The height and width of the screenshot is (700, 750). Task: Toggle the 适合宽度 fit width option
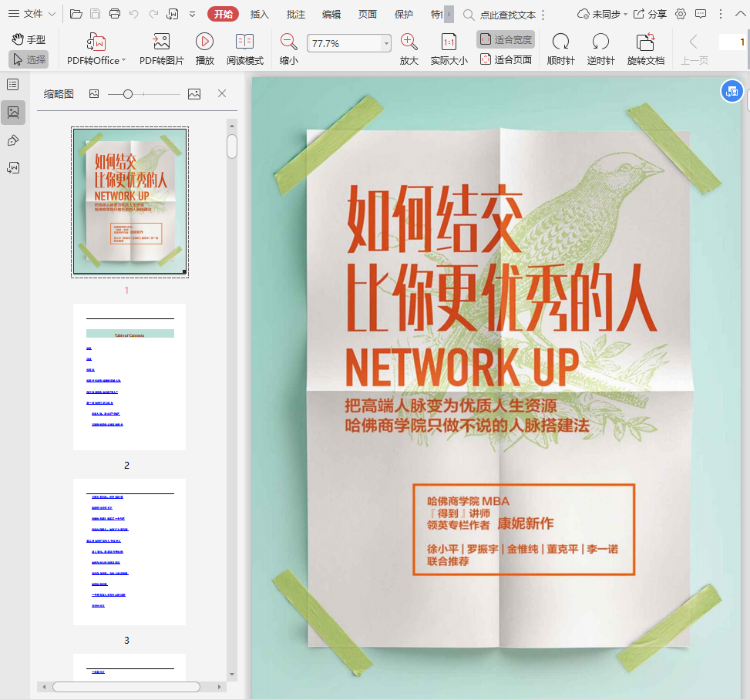506,39
